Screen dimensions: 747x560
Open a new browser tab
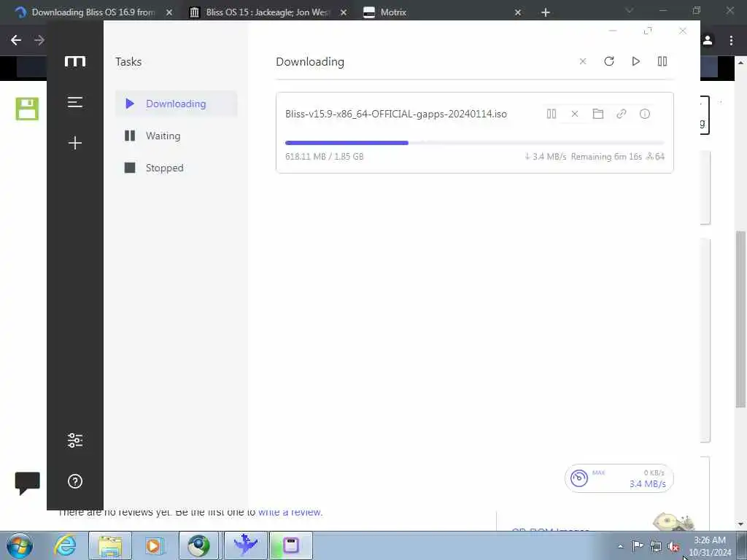[x=546, y=12]
